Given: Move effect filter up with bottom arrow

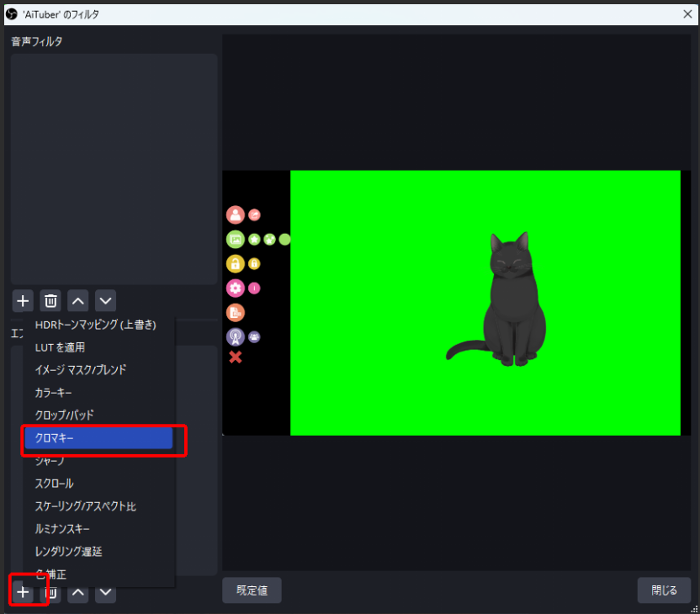Looking at the screenshot, I should (77, 592).
